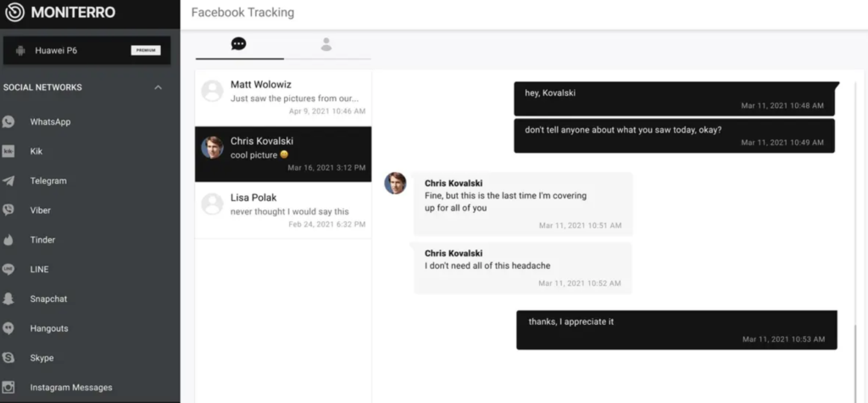Go to Kik tracking label
The width and height of the screenshot is (868, 403).
coord(36,151)
